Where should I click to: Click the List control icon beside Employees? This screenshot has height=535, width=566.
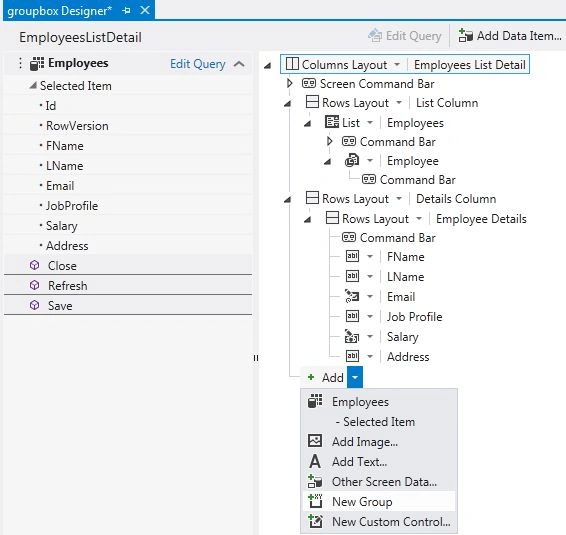pyautogui.click(x=332, y=122)
